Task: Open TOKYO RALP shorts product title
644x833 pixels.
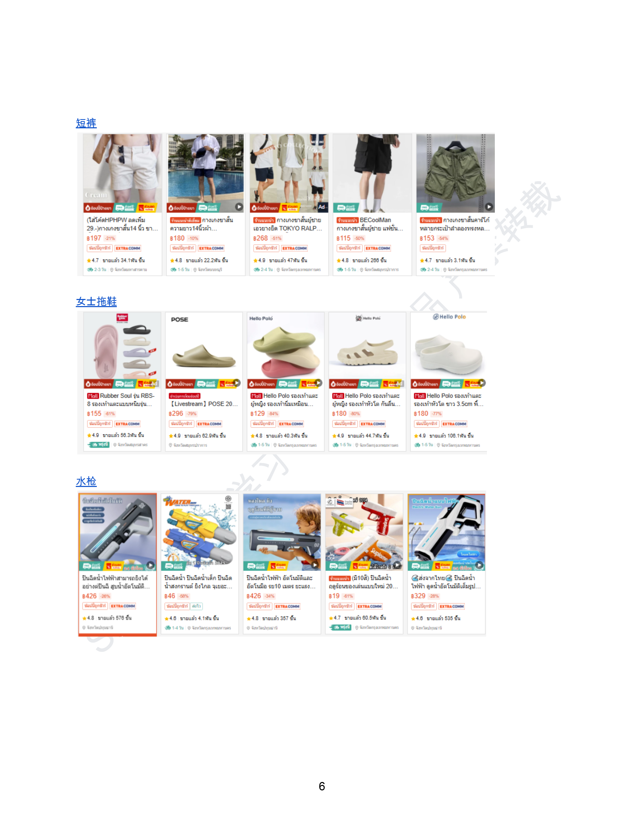Action: tap(288, 224)
